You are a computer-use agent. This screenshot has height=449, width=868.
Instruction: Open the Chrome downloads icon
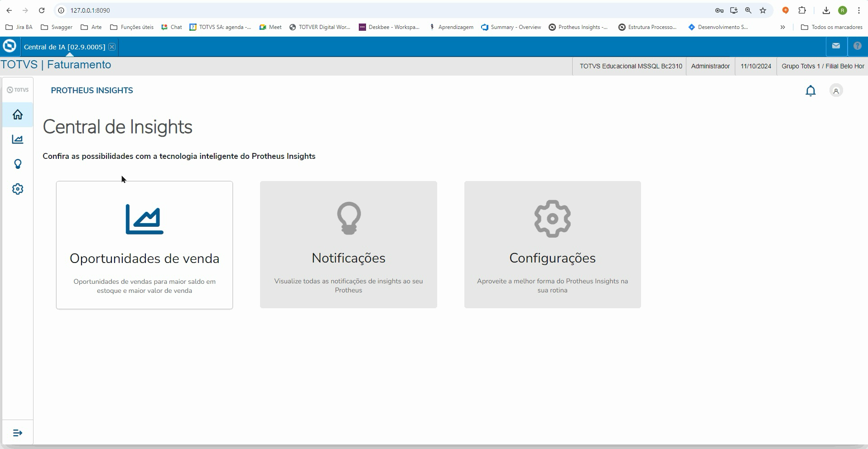tap(826, 10)
